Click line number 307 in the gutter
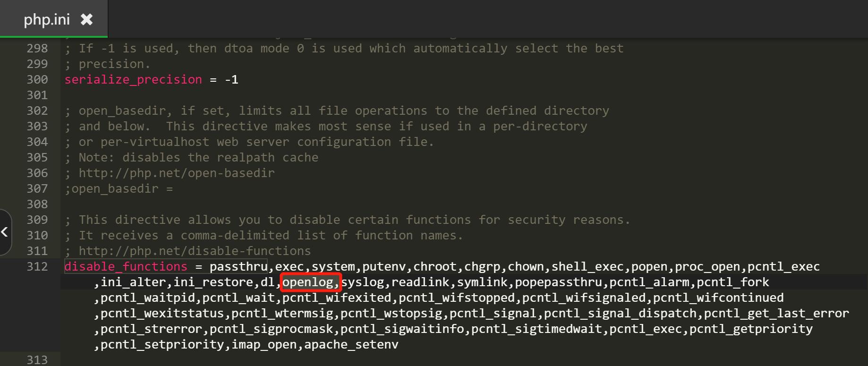868x366 pixels. pos(37,188)
